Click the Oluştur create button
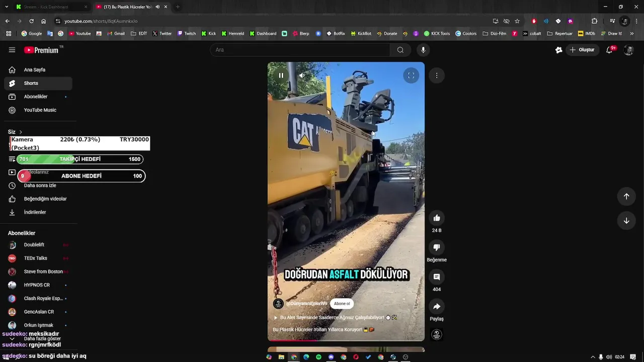644x362 pixels. tap(582, 50)
